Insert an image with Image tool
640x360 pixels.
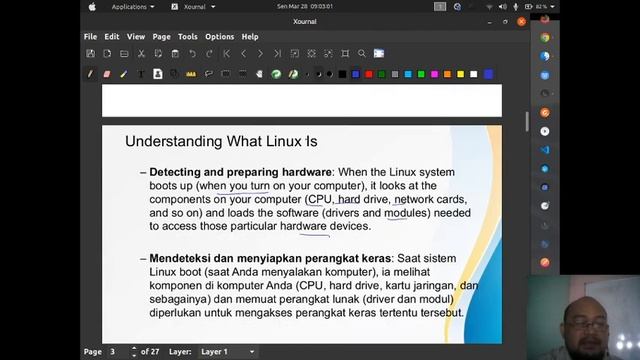click(158, 74)
